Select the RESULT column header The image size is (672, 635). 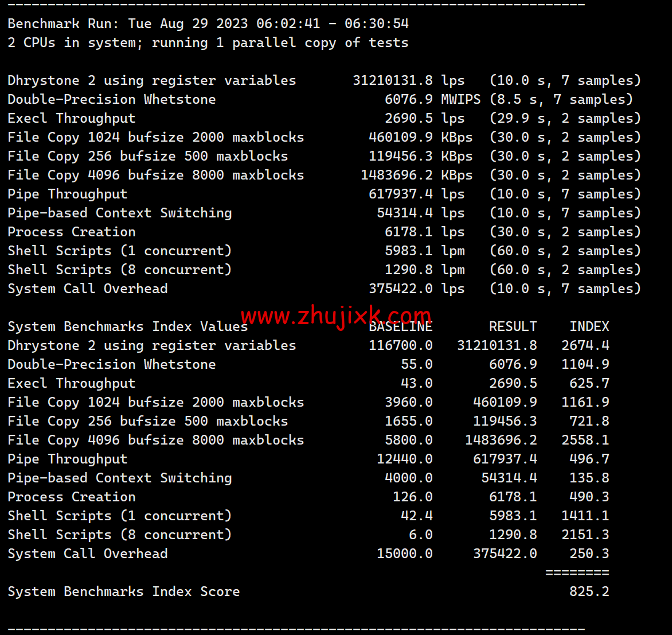[513, 326]
